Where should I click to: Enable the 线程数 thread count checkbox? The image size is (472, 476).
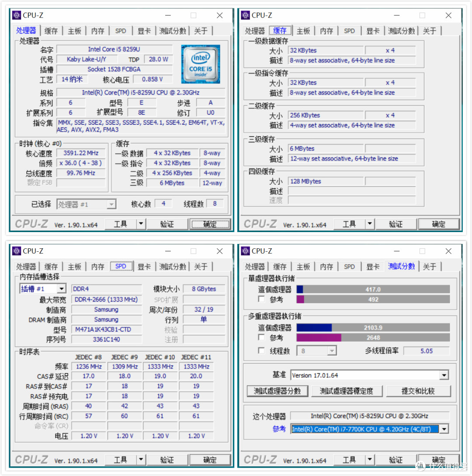click(261, 351)
